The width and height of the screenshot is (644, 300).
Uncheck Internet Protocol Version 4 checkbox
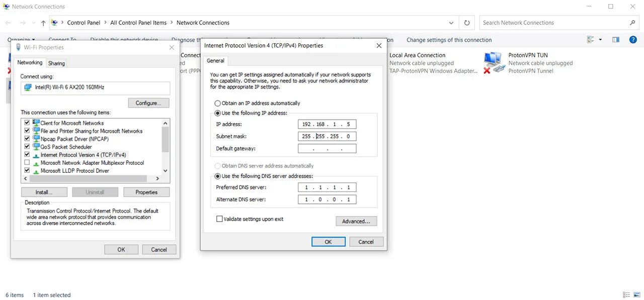pos(27,155)
